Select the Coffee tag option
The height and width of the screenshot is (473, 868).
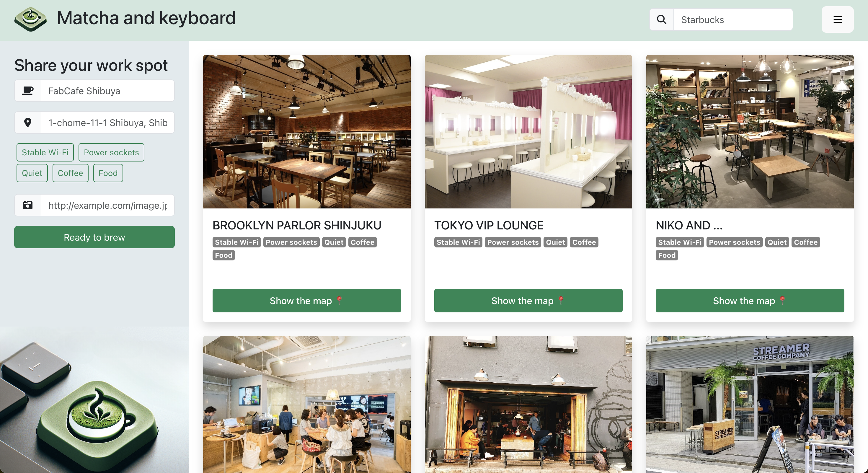click(71, 173)
